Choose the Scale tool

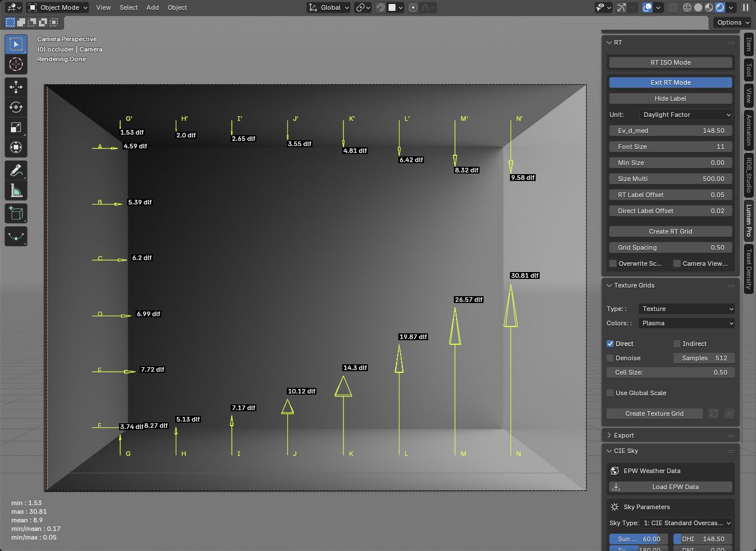16,127
